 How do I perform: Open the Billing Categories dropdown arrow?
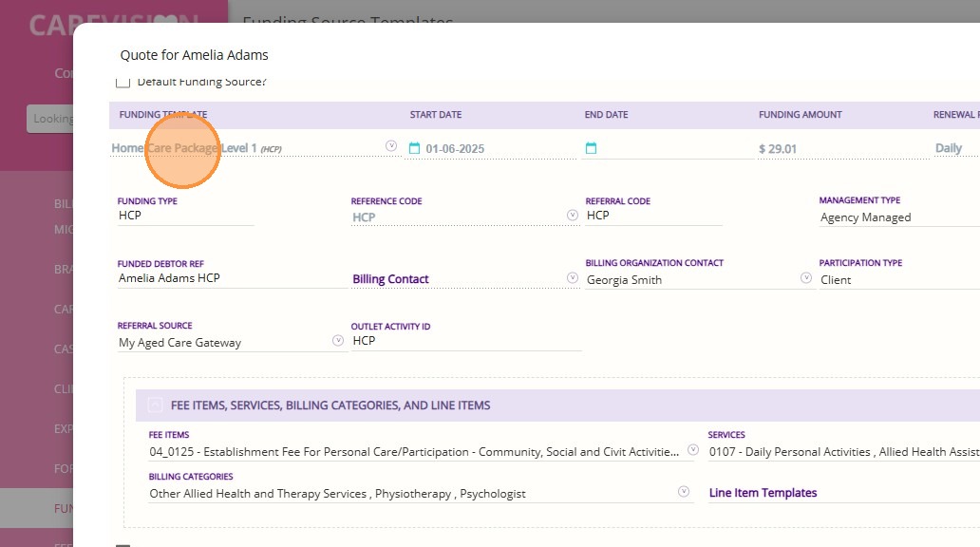click(684, 492)
